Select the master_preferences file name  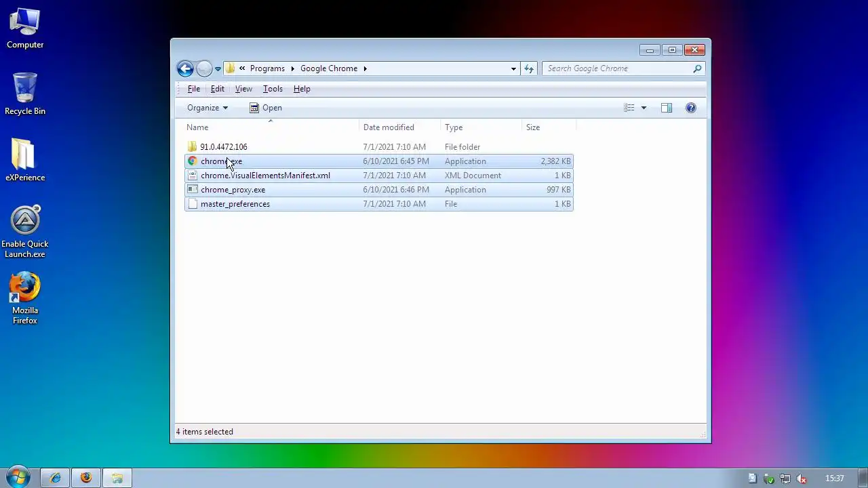coord(235,204)
